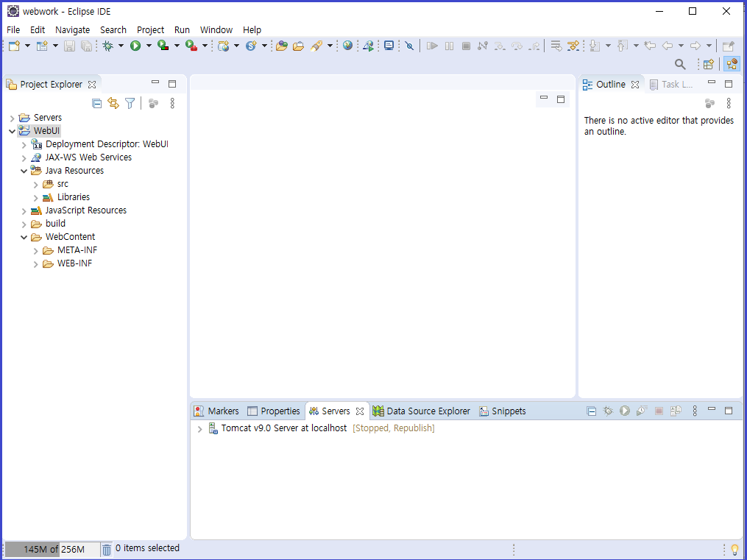Click the New Dynamic Web Project icon

point(224,46)
